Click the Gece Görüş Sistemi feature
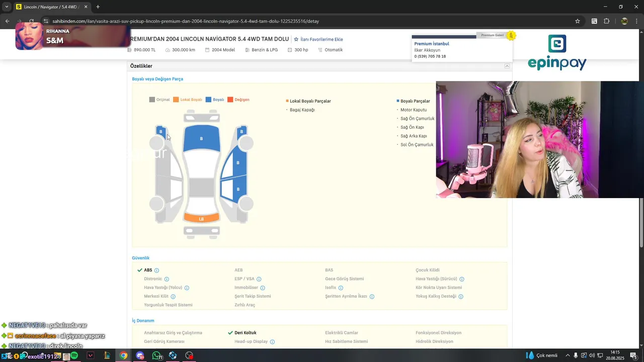The width and height of the screenshot is (644, 362). pyautogui.click(x=344, y=279)
